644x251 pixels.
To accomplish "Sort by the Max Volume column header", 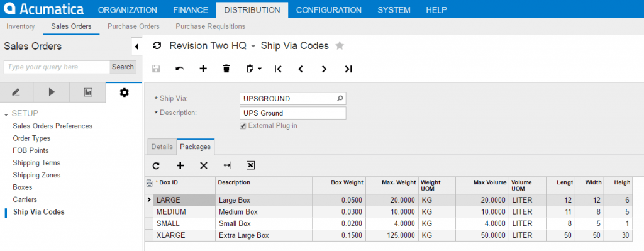I will click(x=482, y=186).
